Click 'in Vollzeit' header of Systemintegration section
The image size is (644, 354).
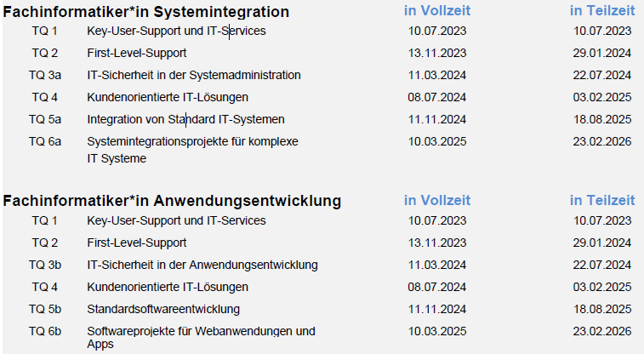click(437, 11)
